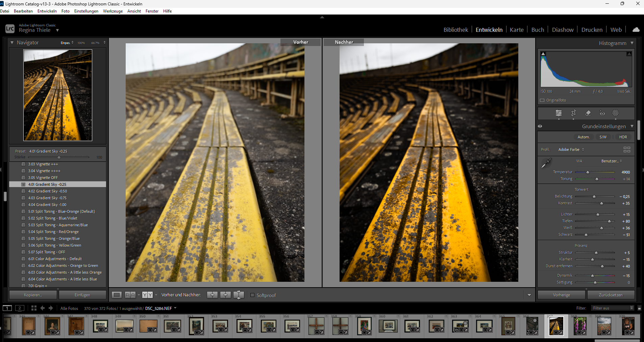
Task: Open the Masking tool
Action: coord(616,113)
